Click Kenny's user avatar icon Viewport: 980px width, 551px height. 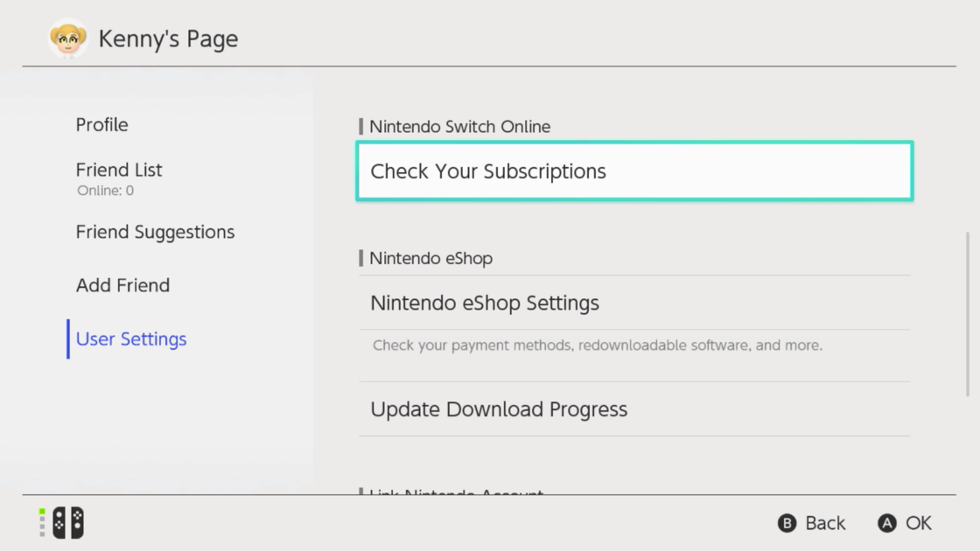pyautogui.click(x=68, y=39)
